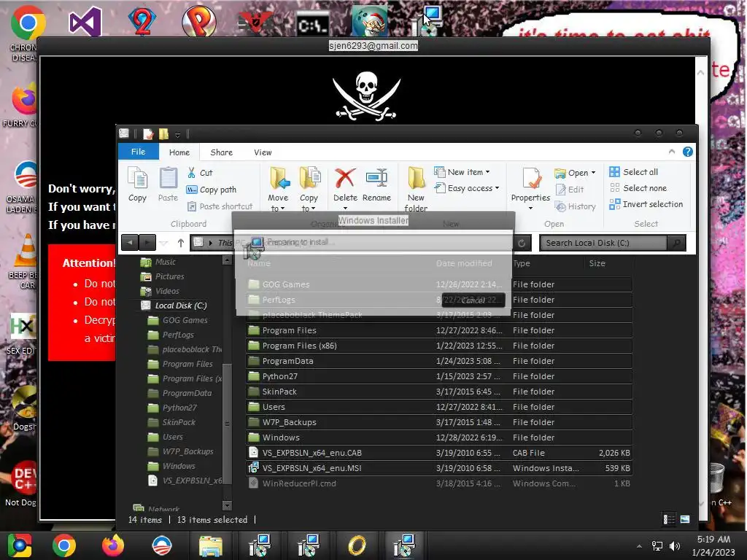
Task: Click the Refresh button beside address bar
Action: click(x=522, y=243)
